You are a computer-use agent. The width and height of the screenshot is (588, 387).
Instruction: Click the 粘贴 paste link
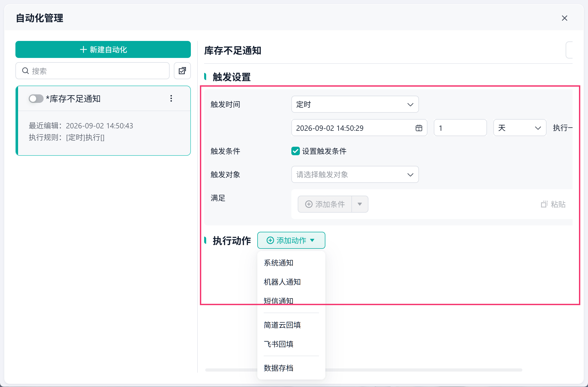(553, 204)
